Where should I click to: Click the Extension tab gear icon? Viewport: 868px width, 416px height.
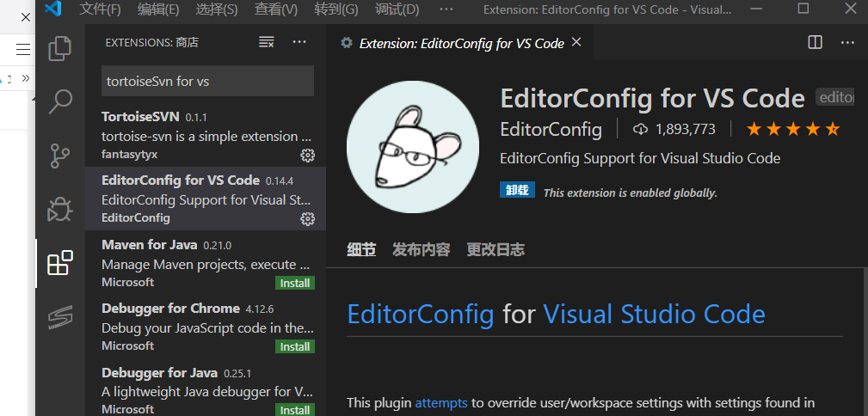347,43
